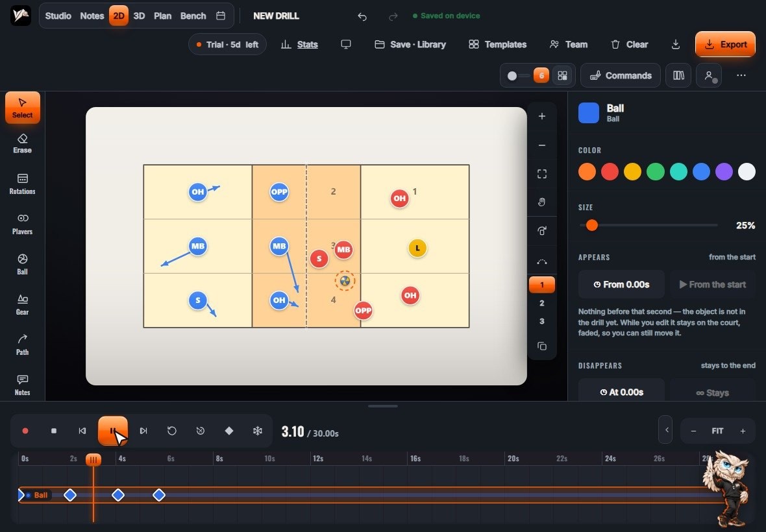Select the Path drawing tool
Screen dimensions: 766x532
point(23,345)
